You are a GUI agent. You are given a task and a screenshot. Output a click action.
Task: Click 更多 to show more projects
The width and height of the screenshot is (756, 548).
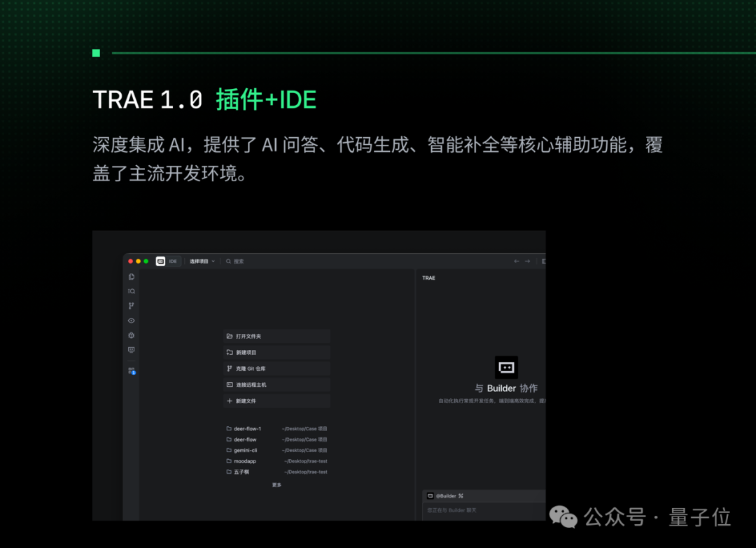[x=276, y=485]
